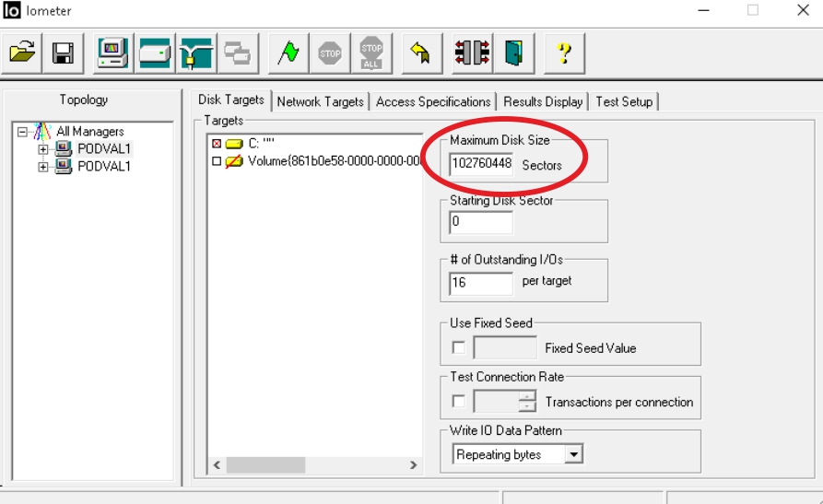Click the Exit door icon in toolbar
The width and height of the screenshot is (823, 504).
click(511, 53)
